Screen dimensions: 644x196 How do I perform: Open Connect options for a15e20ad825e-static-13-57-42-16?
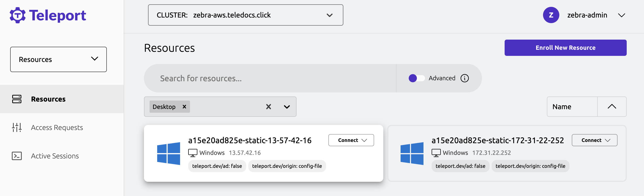351,140
